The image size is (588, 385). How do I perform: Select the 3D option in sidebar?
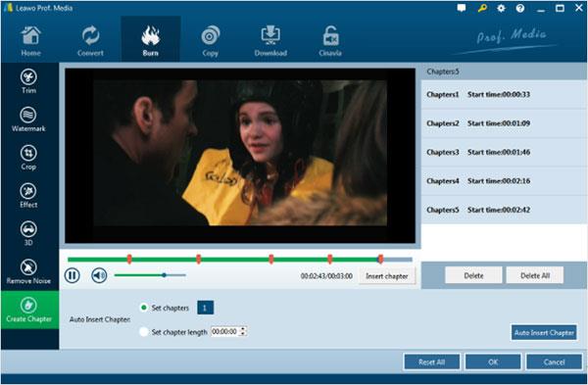coord(28,233)
